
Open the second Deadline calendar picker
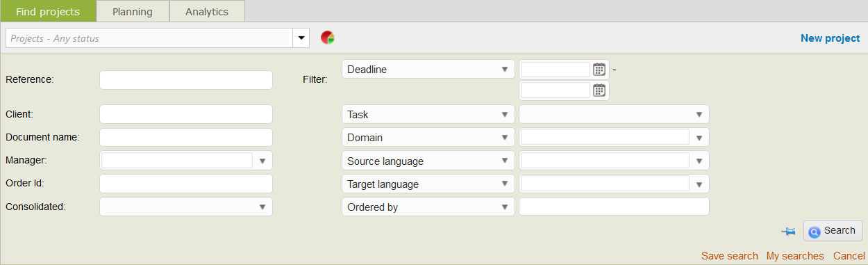pyautogui.click(x=599, y=90)
